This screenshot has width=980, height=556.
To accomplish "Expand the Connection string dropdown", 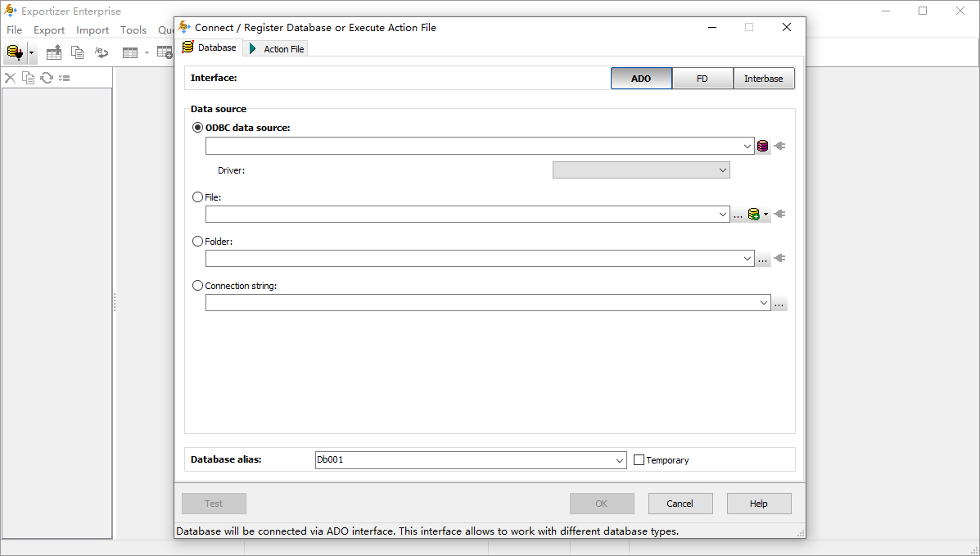I will click(763, 303).
